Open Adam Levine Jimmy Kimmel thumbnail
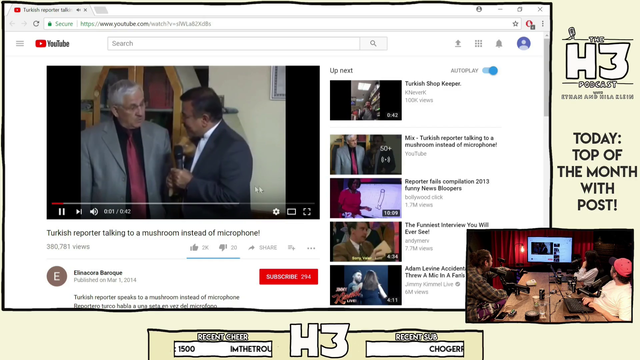 coord(366,285)
